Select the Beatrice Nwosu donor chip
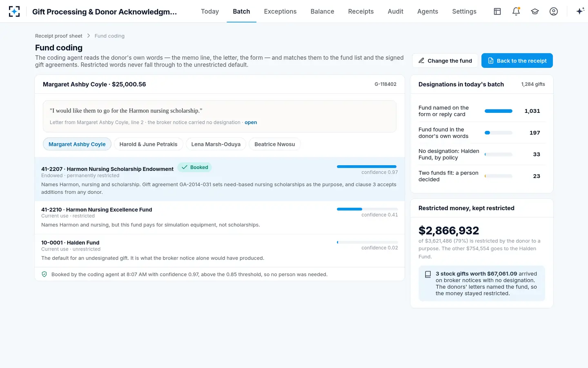588x368 pixels. point(275,144)
